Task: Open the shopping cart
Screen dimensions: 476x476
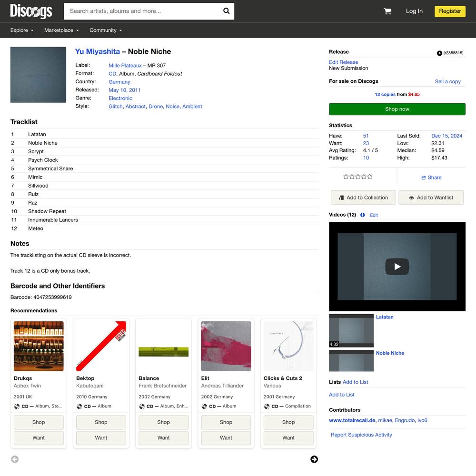Action: (387, 11)
